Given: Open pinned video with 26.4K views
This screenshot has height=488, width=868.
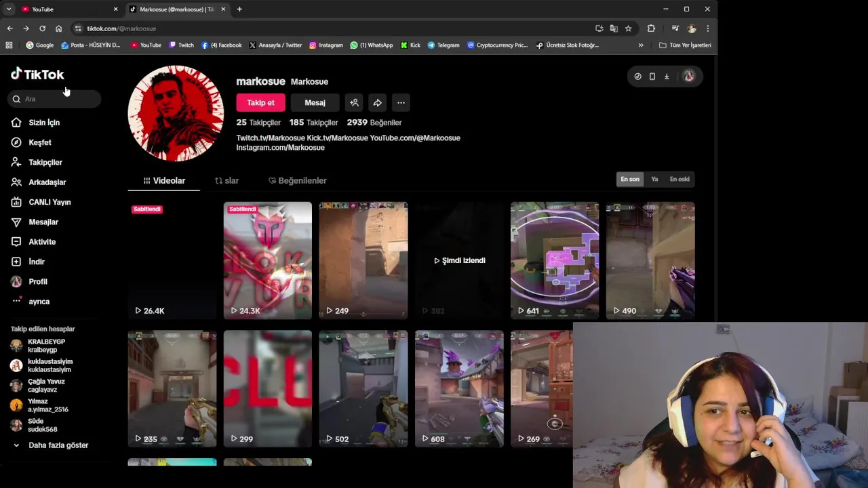Looking at the screenshot, I should [x=172, y=260].
